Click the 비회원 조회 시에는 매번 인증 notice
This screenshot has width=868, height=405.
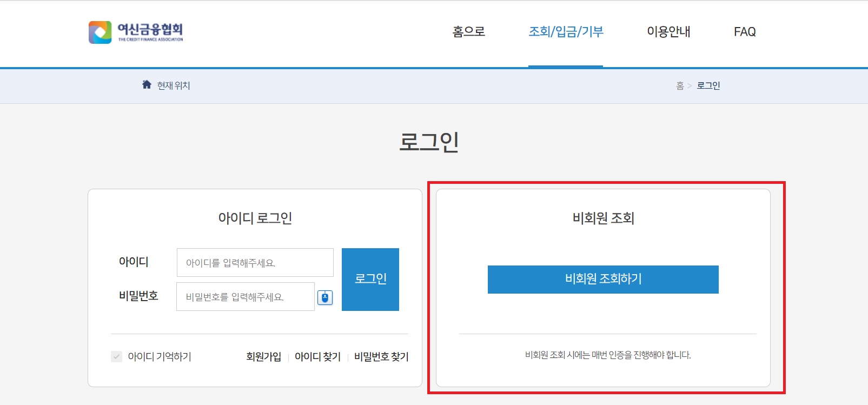tap(608, 355)
